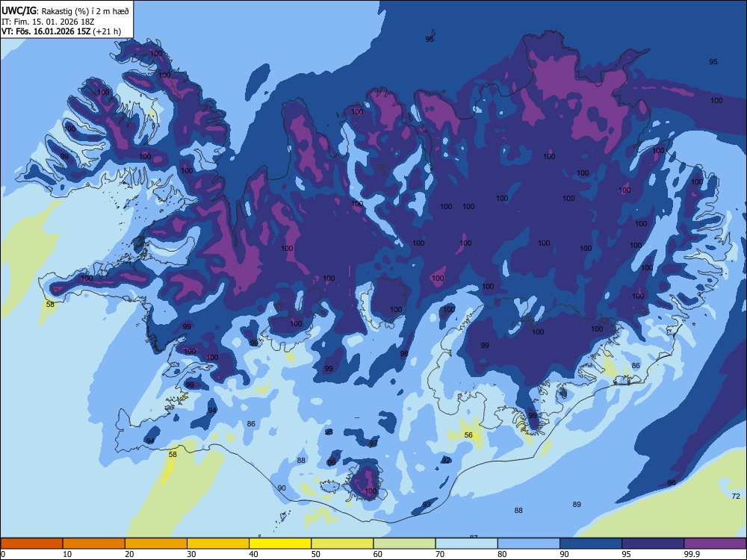This screenshot has width=747, height=560.
Task: Click the legend tick label "70"
Action: click(440, 554)
